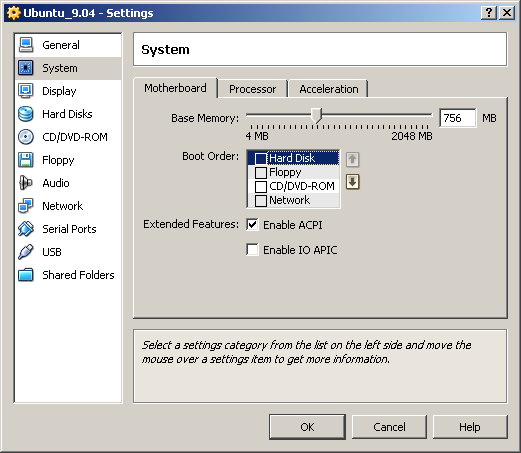Switch to the Processor tab

pos(252,89)
